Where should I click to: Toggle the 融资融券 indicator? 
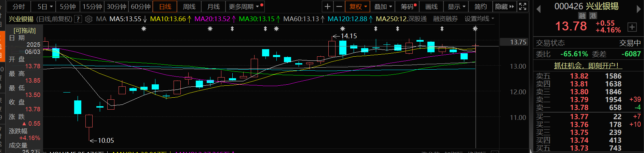(445, 19)
